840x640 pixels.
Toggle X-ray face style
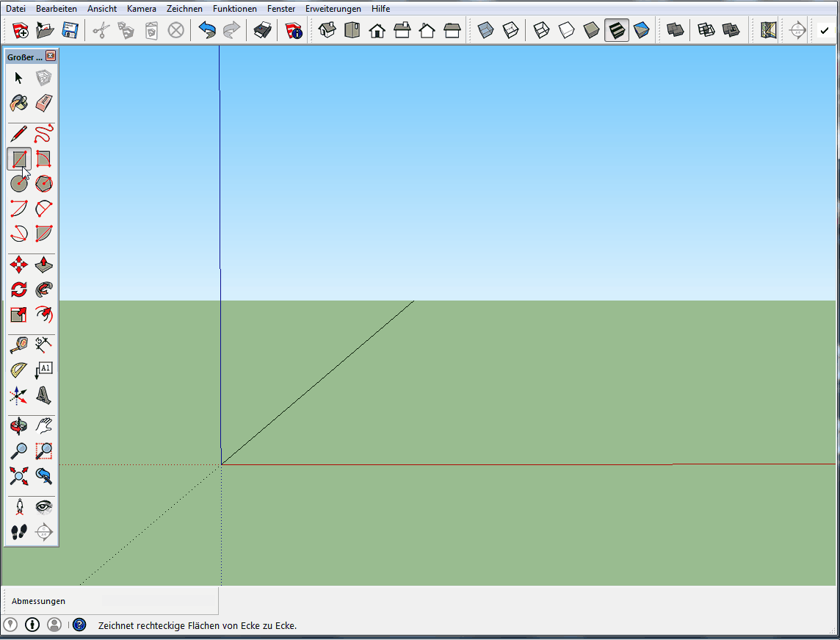click(486, 31)
